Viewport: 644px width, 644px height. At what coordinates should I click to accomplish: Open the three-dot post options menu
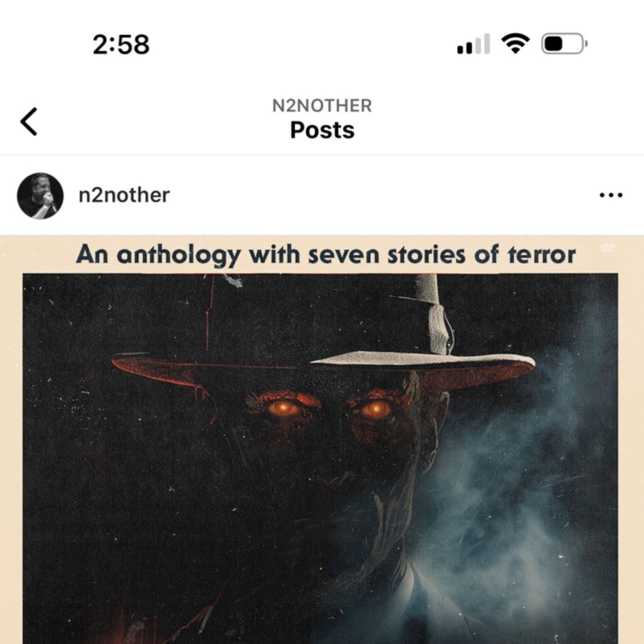tap(611, 195)
